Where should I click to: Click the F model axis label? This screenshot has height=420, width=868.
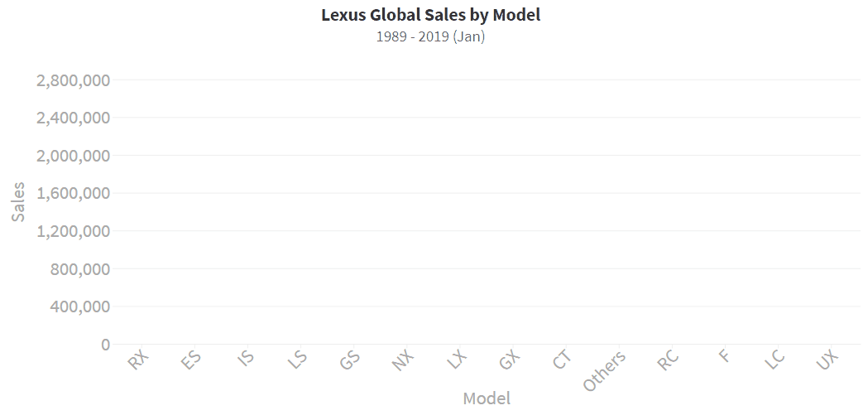tap(725, 356)
